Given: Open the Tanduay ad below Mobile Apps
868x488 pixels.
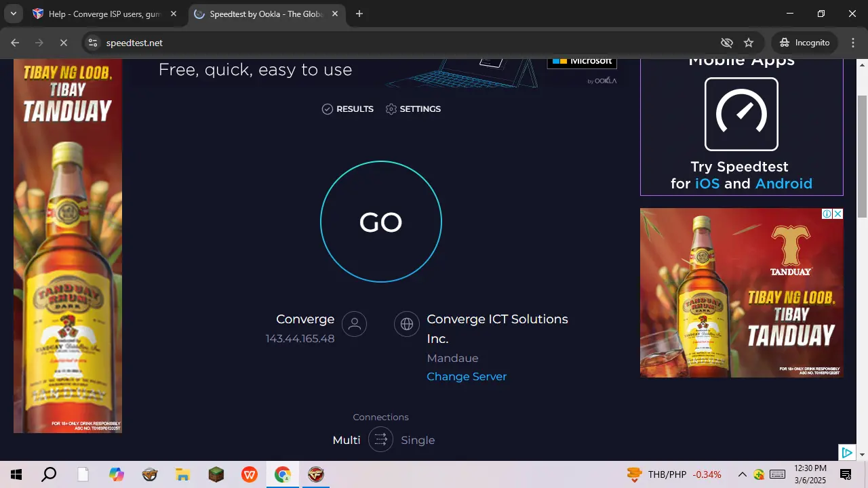Looking at the screenshot, I should tap(742, 293).
